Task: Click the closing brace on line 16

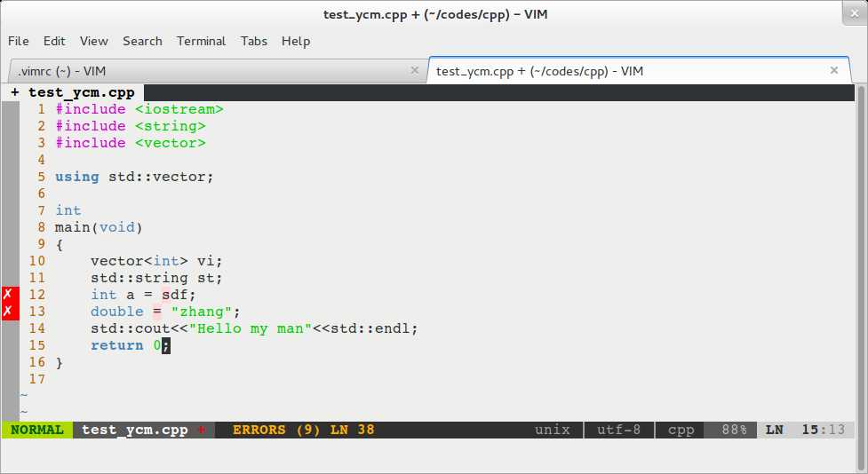Action: 60,362
